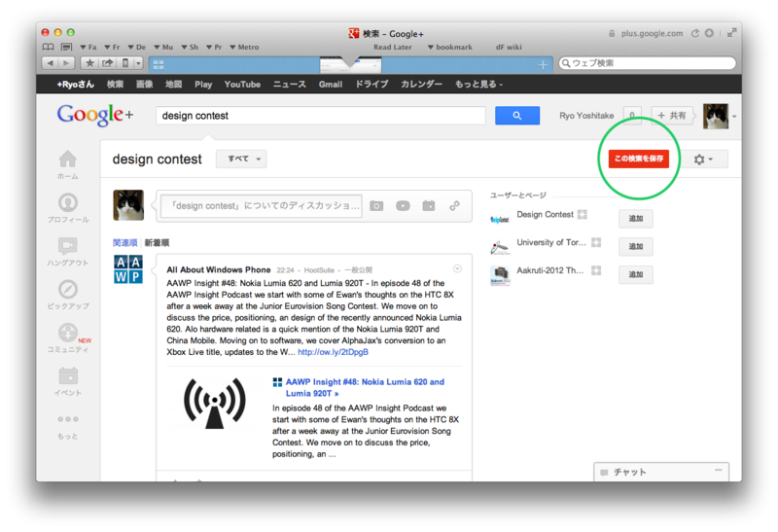778x532 pixels.
Task: Switch sorting to 新着順
Action: click(x=157, y=243)
